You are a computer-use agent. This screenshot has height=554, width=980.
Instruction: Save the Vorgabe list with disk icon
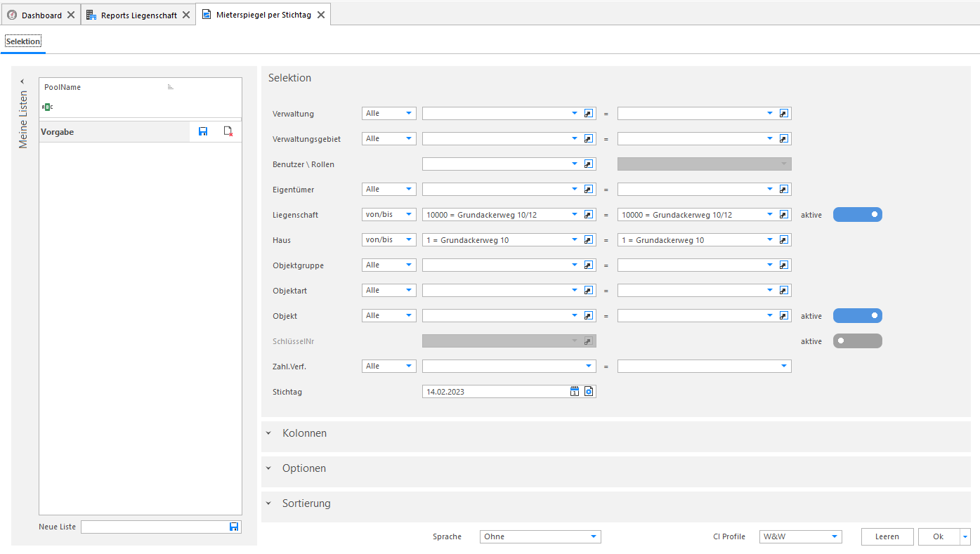[x=203, y=131]
